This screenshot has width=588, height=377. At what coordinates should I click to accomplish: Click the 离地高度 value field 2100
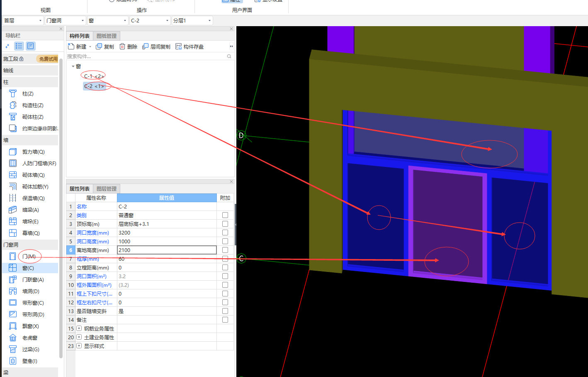(167, 250)
